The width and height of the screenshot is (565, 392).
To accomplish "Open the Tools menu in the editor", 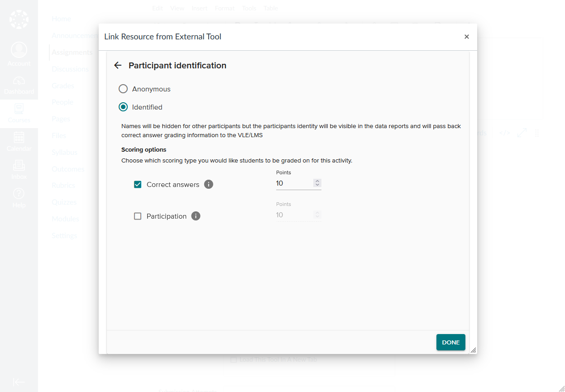I will pos(249,8).
